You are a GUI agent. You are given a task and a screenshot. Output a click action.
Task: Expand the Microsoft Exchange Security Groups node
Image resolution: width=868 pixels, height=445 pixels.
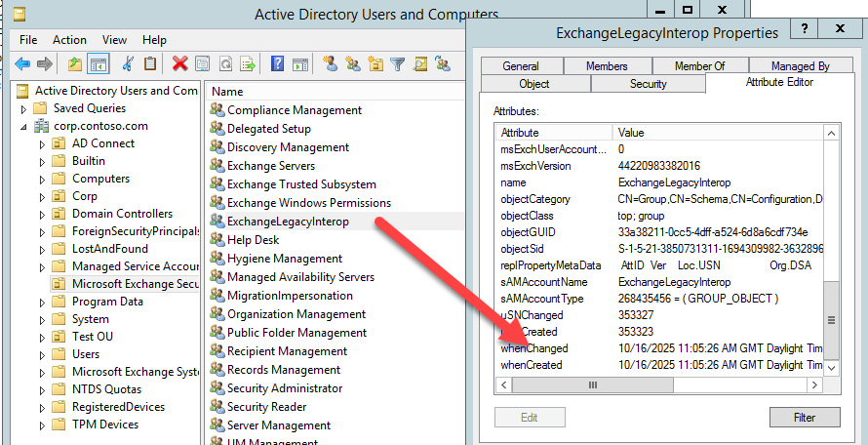click(42, 284)
